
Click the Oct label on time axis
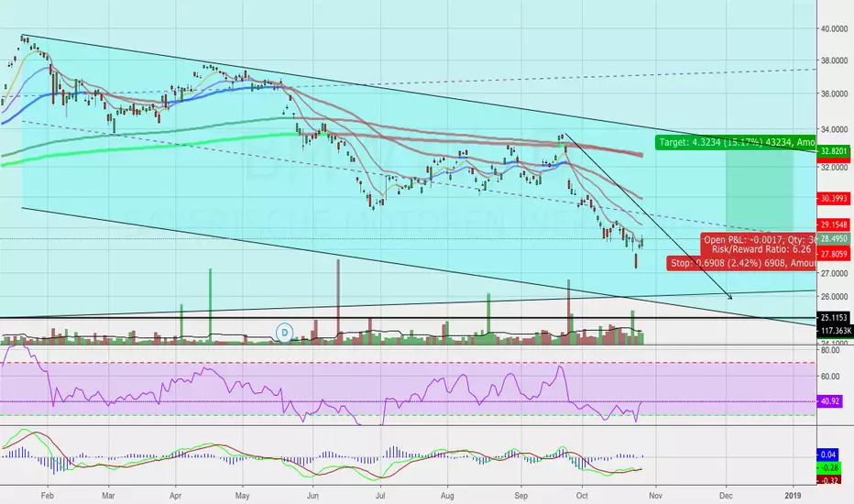coord(582,496)
